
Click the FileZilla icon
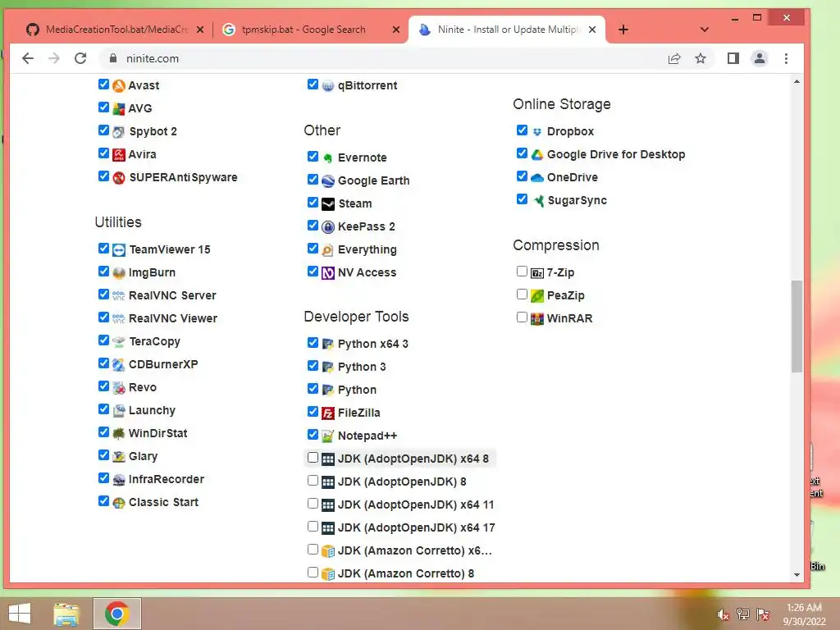point(327,413)
